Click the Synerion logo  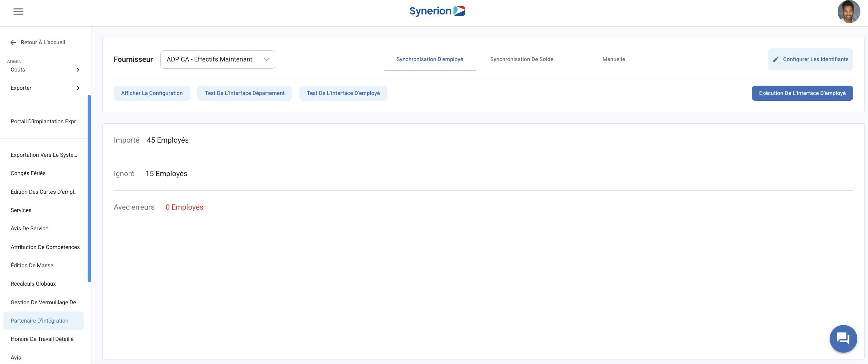[437, 11]
